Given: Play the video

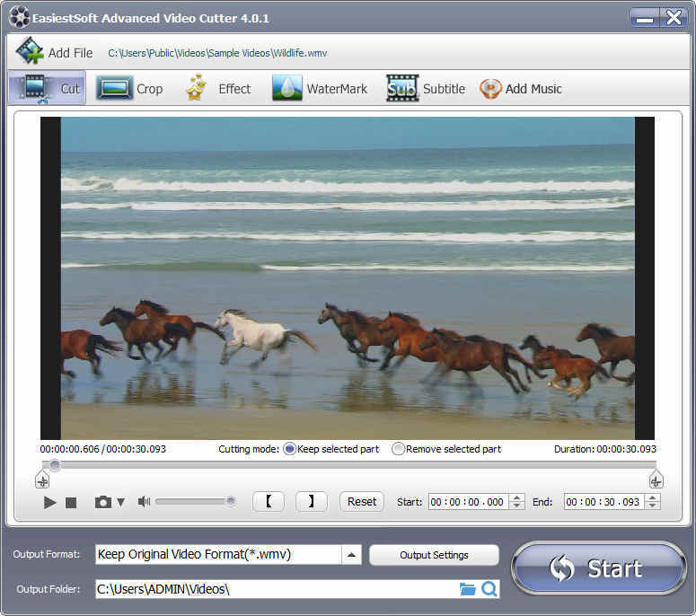Looking at the screenshot, I should (49, 502).
